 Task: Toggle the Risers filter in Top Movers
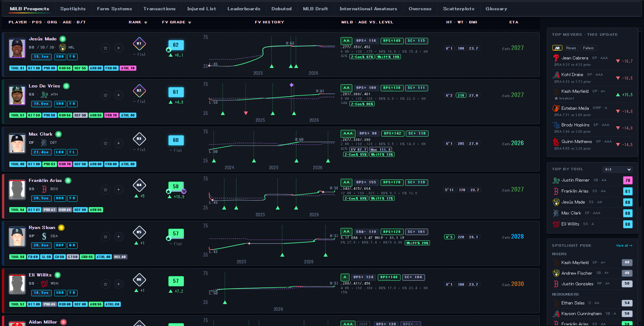(571, 48)
